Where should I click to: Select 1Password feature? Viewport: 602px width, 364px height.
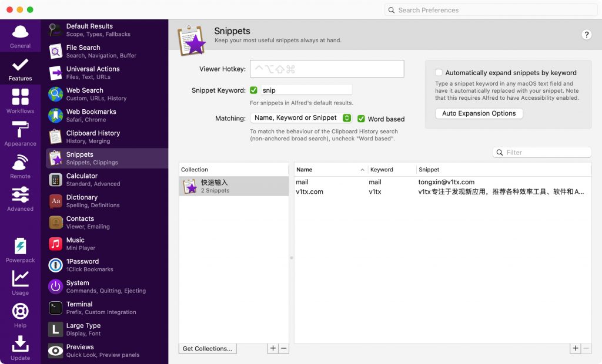[107, 265]
